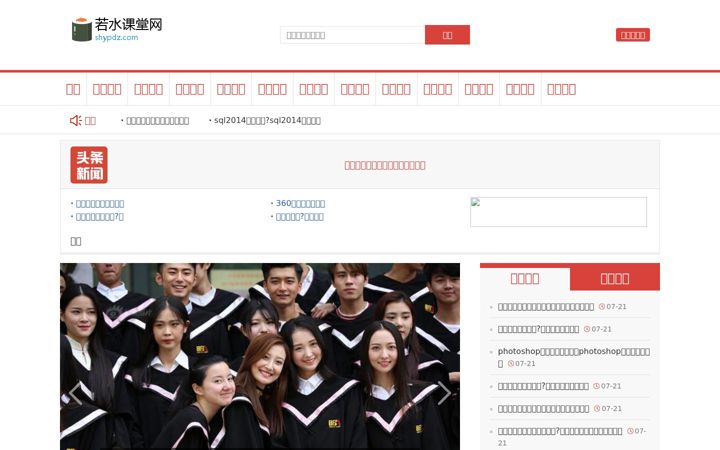Open the short two-character home item in navigation bar

73,89
